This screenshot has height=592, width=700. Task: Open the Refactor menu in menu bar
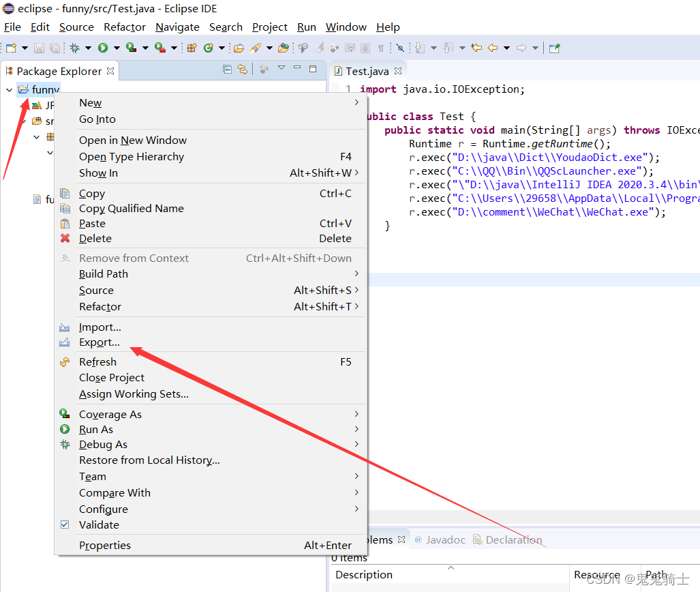[125, 27]
